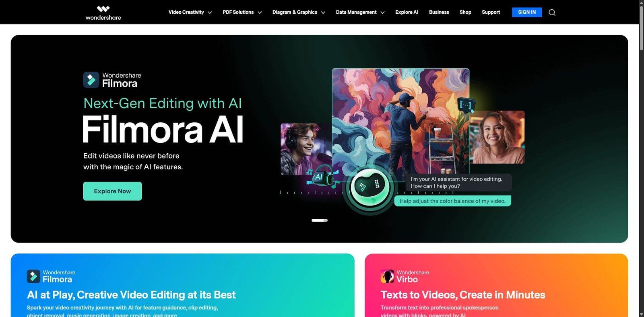
Task: Click the chat bubble bracket icon
Action: pos(466,105)
